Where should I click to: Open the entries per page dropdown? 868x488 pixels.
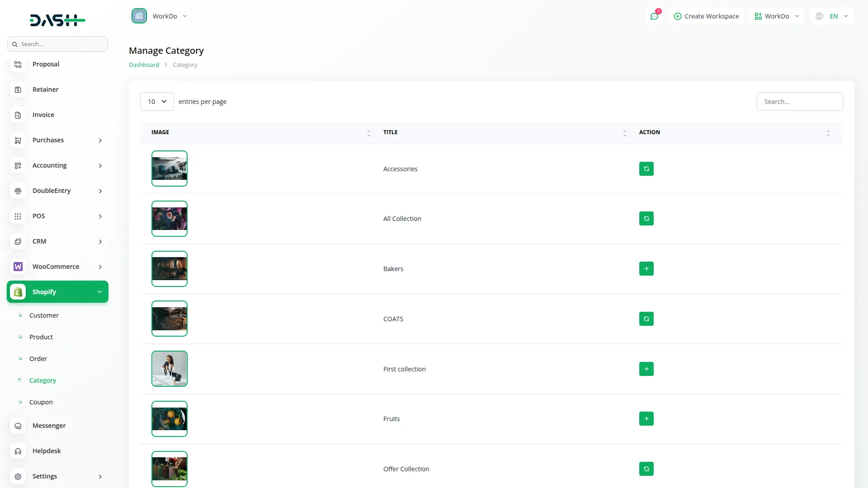[x=156, y=101]
